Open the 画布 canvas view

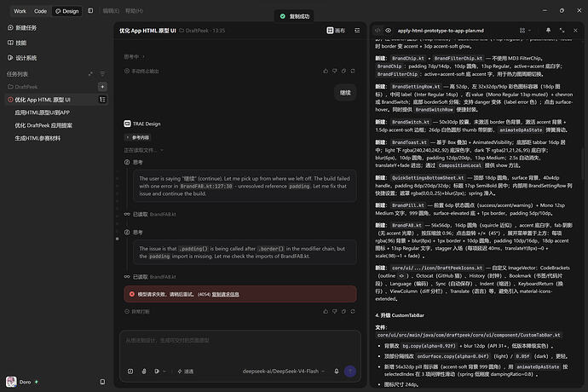(x=336, y=31)
